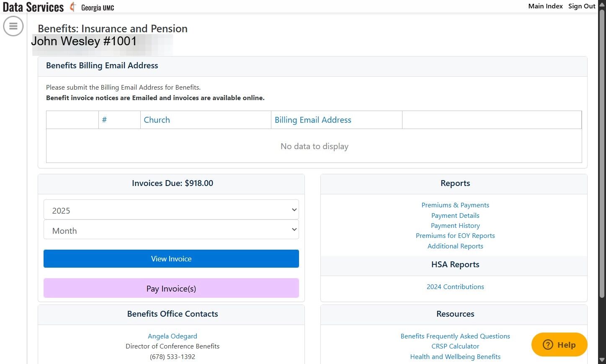This screenshot has height=364, width=606.
Task: Click scrollbar up arrow
Action: point(602,3)
